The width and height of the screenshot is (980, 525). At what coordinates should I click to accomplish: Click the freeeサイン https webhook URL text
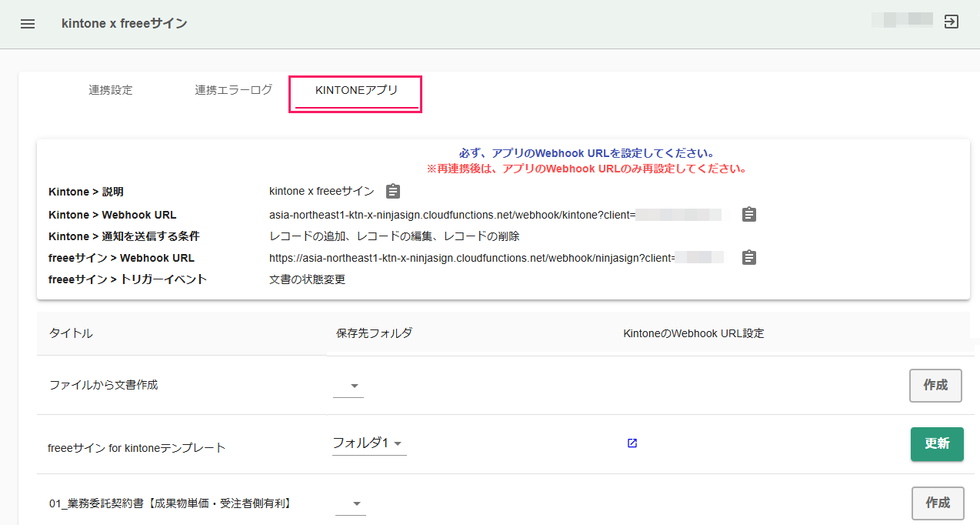(x=472, y=258)
